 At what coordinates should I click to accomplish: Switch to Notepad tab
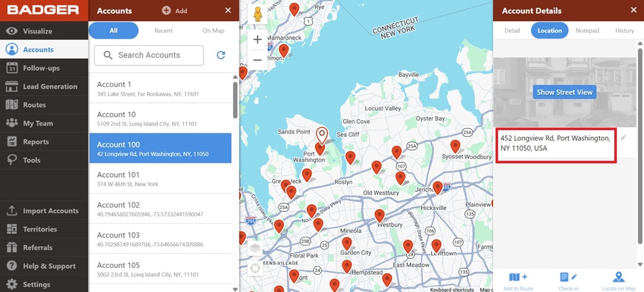coord(587,31)
